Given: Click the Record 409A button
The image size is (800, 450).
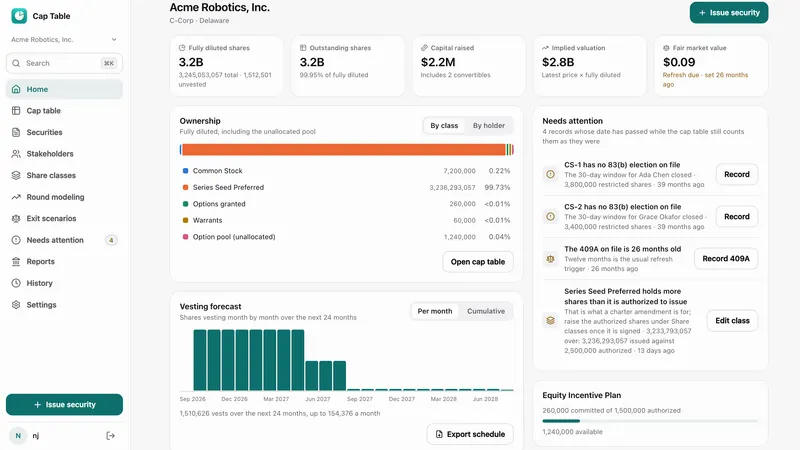Looking at the screenshot, I should pos(726,259).
